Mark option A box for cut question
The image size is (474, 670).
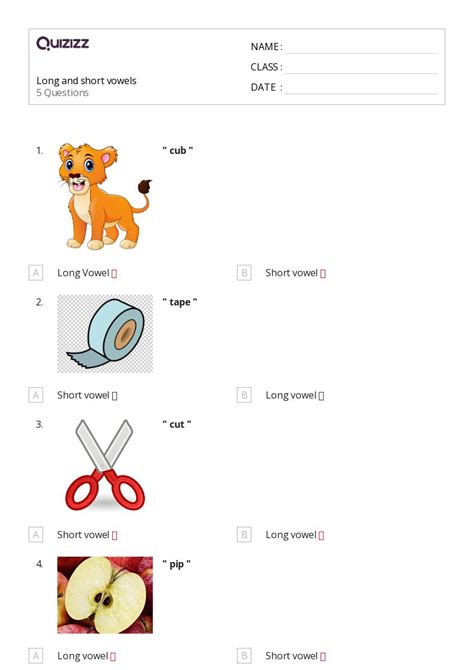[x=36, y=535]
